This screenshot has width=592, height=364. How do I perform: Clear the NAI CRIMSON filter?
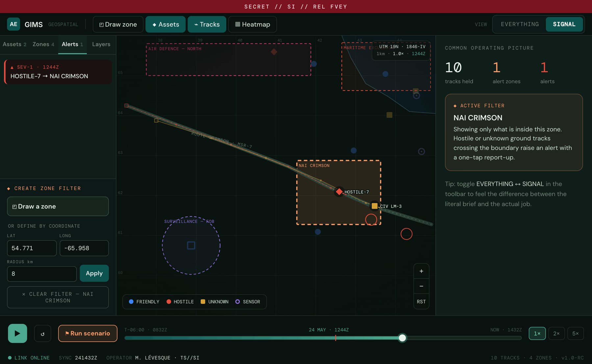click(x=58, y=297)
